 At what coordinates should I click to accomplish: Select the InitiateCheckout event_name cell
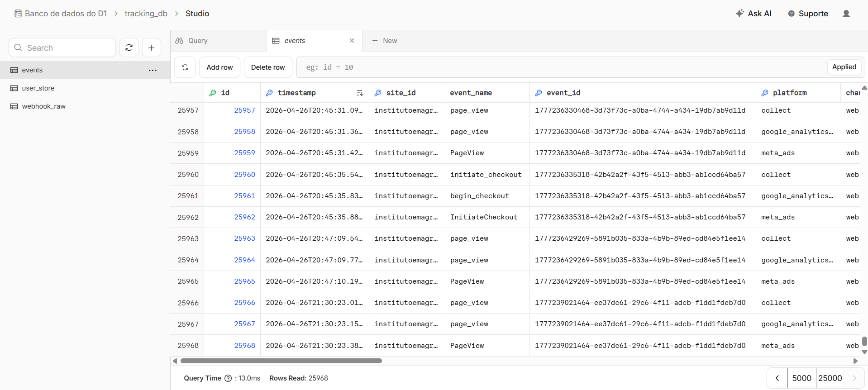pyautogui.click(x=487, y=217)
